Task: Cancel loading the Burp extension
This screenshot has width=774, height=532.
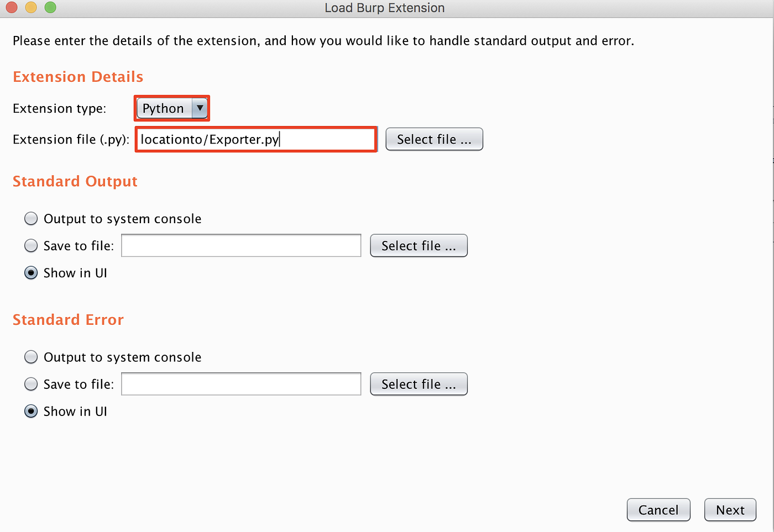Action: [x=658, y=509]
